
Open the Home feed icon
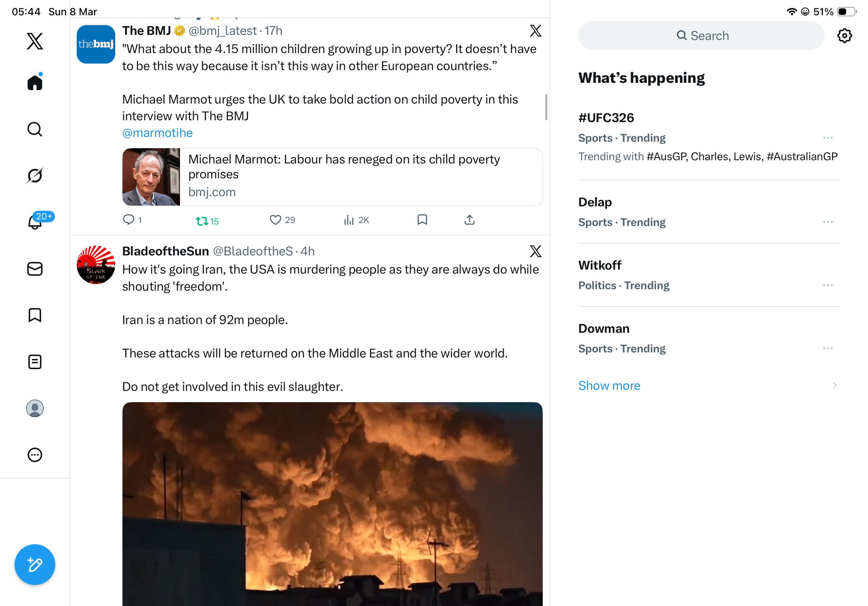(x=35, y=82)
